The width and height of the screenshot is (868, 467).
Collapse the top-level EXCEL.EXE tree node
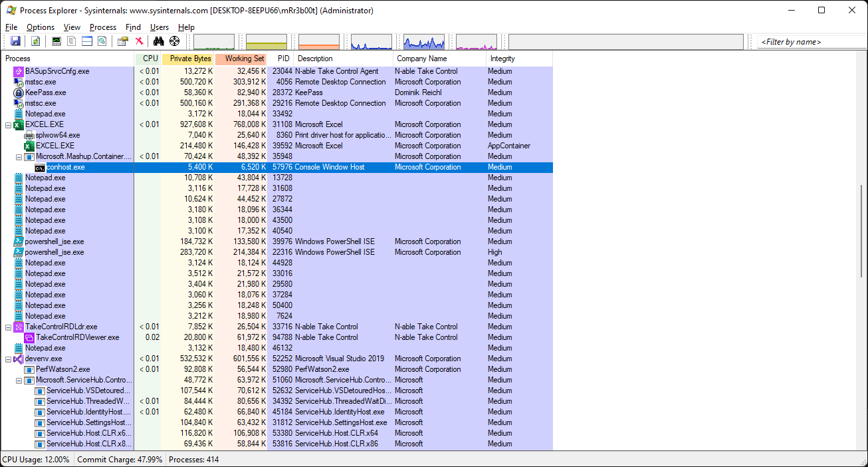pyautogui.click(x=8, y=124)
